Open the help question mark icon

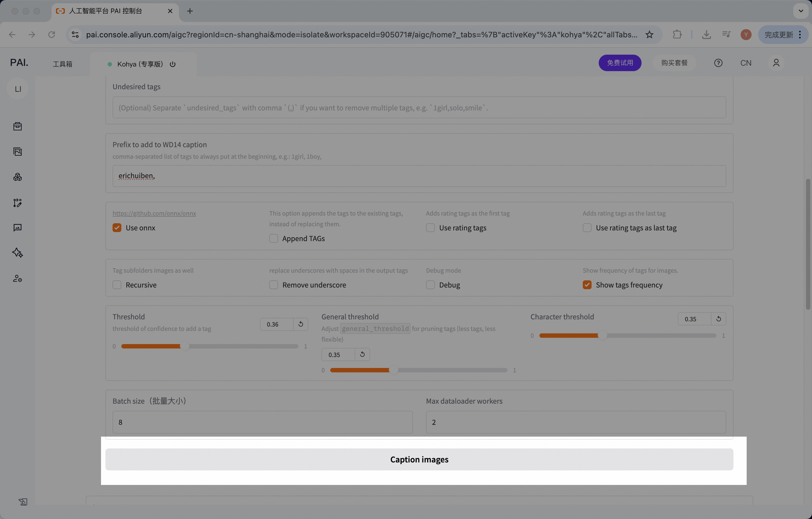pos(718,63)
